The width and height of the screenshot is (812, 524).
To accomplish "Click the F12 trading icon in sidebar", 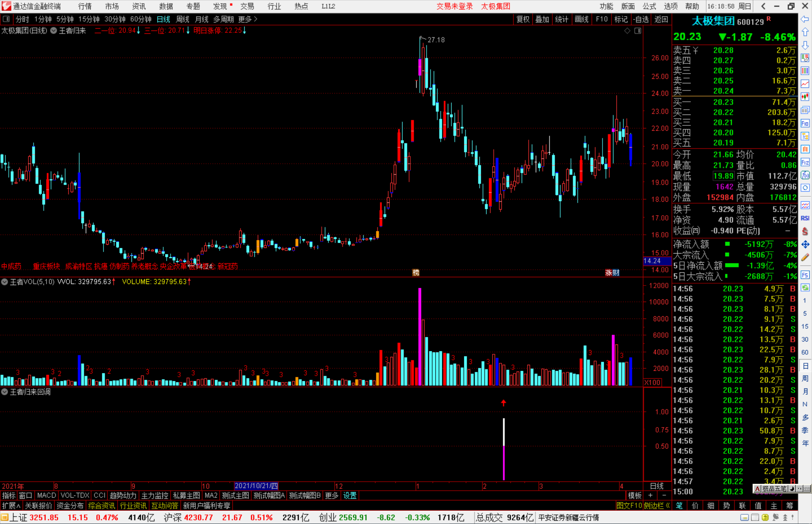I will click(805, 162).
